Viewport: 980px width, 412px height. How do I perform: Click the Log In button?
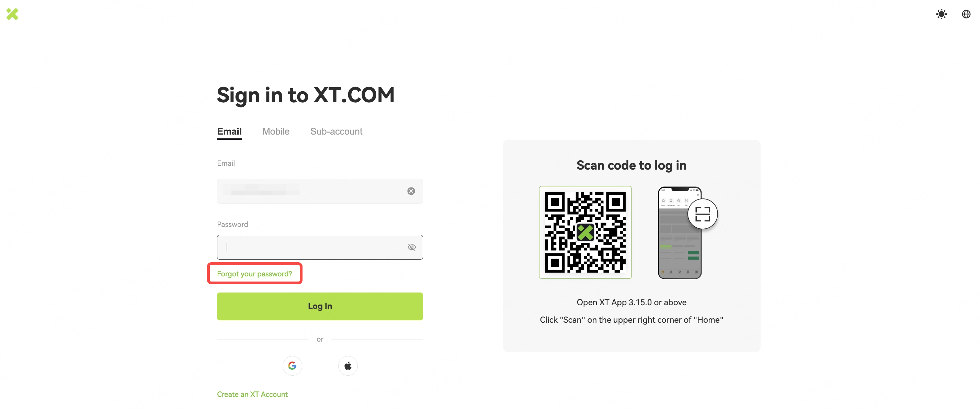tap(320, 306)
